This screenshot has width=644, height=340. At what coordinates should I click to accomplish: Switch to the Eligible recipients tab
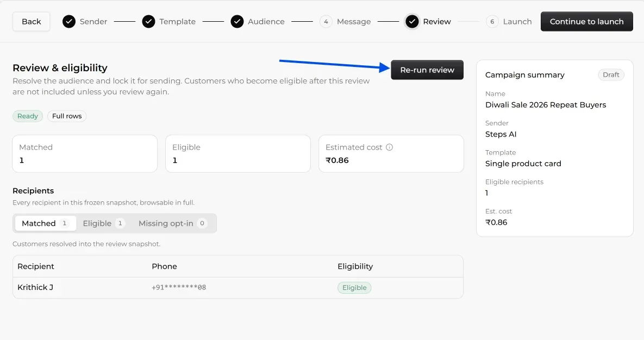pos(103,223)
